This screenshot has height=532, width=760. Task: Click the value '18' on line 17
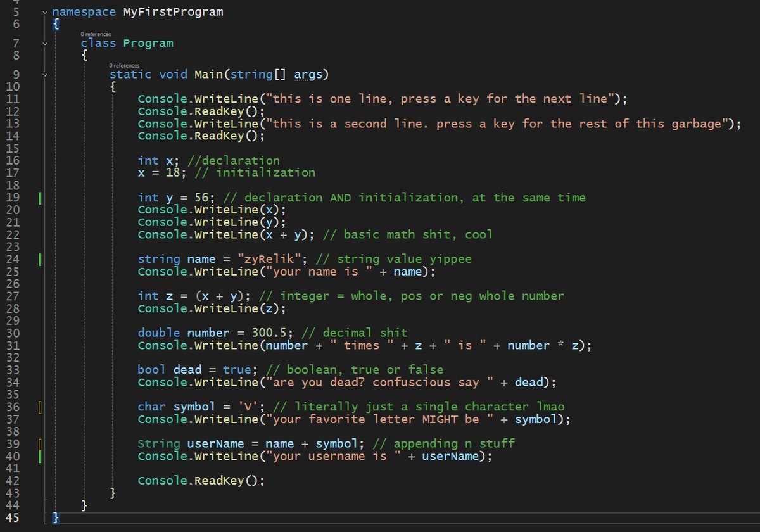coord(173,173)
